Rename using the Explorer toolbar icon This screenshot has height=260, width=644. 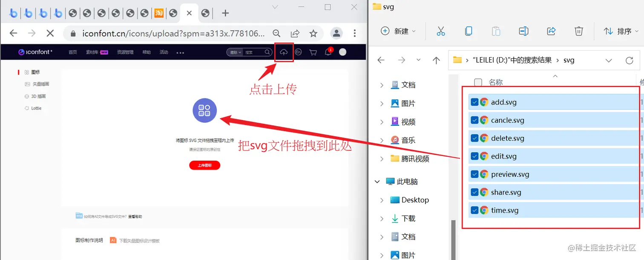(x=523, y=31)
